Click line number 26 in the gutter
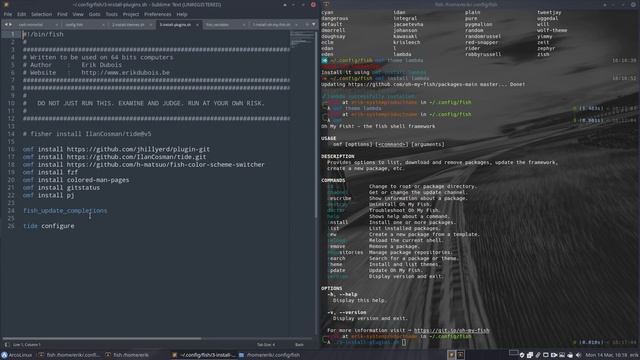 tap(11, 226)
